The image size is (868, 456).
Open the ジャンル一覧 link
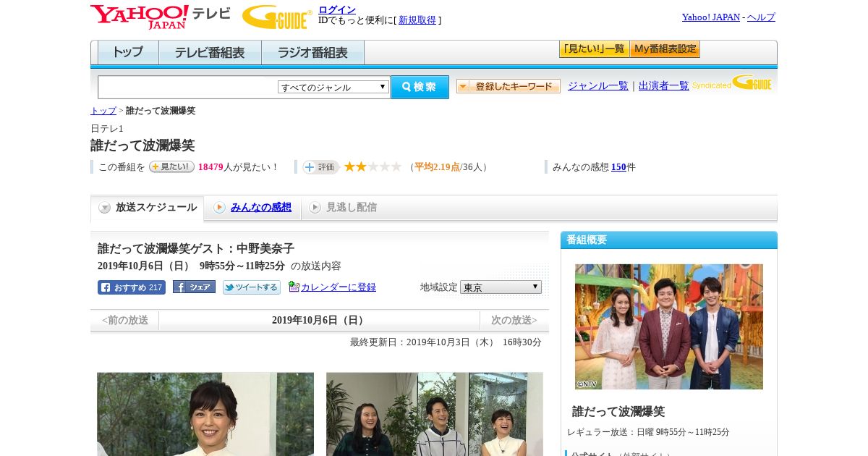[x=598, y=86]
